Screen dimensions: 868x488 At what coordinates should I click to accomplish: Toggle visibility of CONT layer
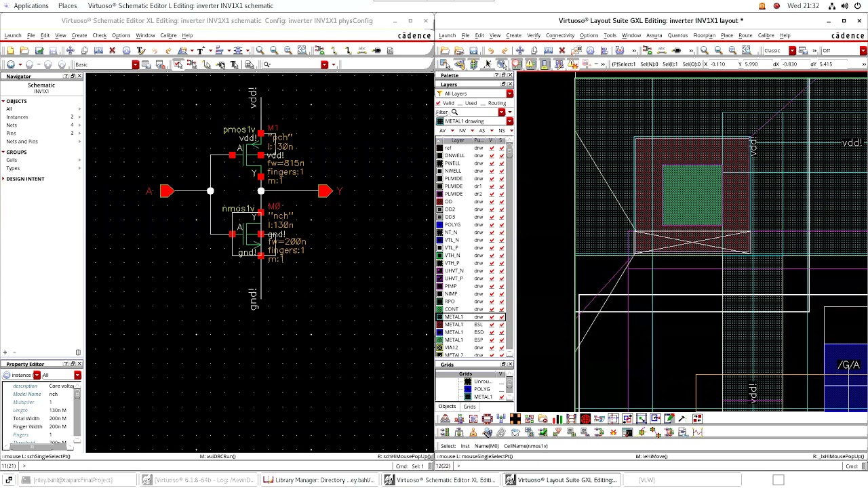tap(492, 309)
